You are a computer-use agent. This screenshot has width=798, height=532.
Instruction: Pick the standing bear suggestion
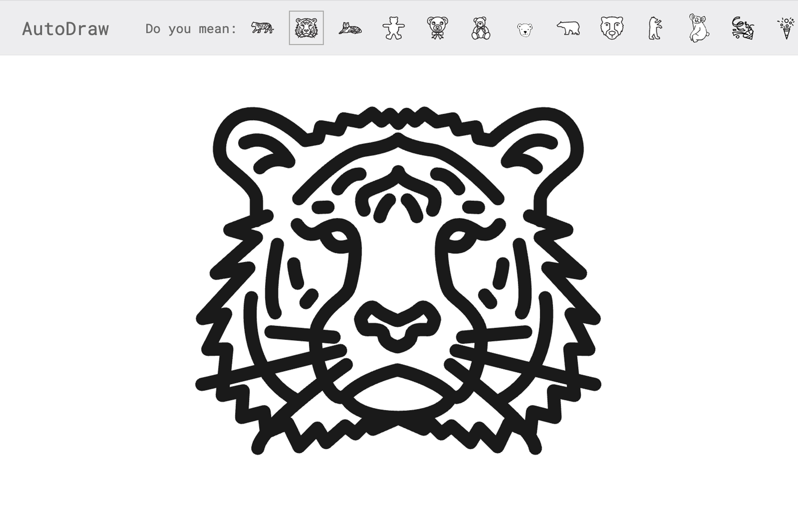pyautogui.click(x=655, y=29)
